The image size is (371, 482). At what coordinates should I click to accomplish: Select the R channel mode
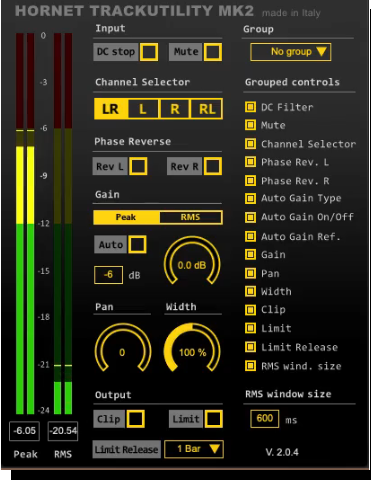click(x=175, y=109)
